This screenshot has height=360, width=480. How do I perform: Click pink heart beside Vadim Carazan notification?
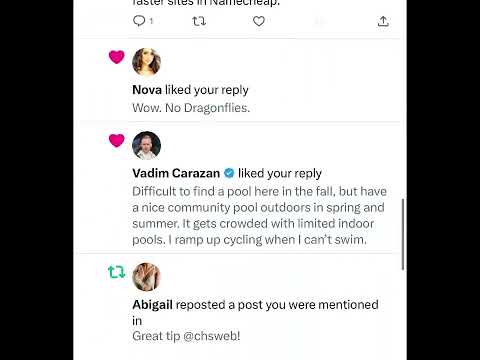[x=117, y=140]
